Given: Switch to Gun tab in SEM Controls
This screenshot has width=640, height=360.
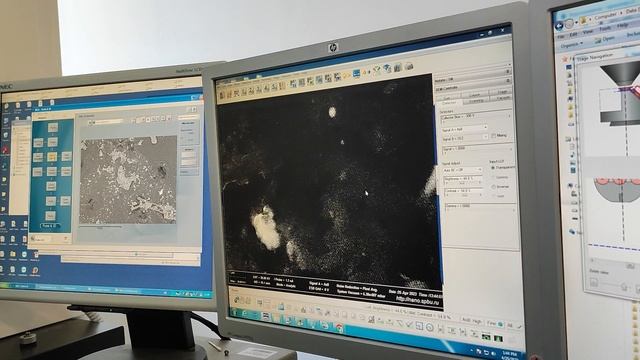Looking at the screenshot, I should tap(448, 98).
